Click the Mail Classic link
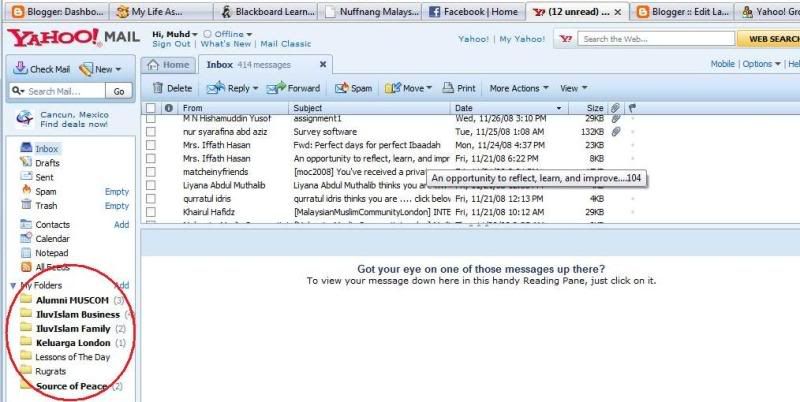The width and height of the screenshot is (800, 402). tap(285, 44)
